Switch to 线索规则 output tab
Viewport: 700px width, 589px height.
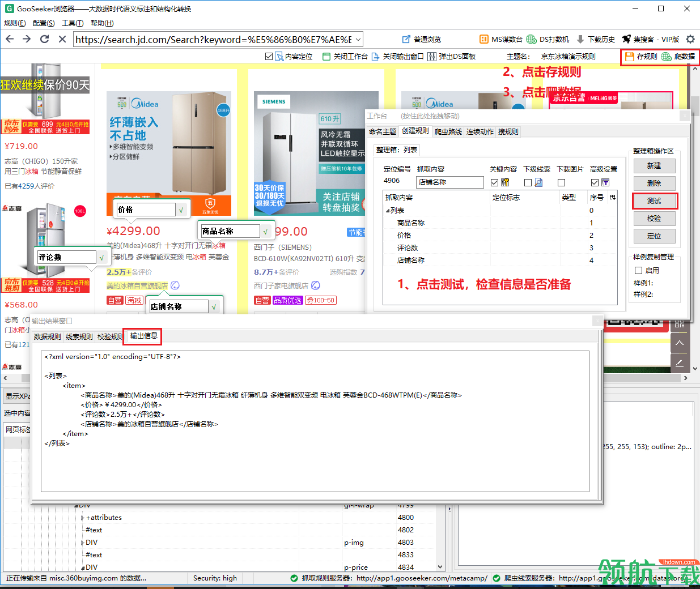coord(79,337)
